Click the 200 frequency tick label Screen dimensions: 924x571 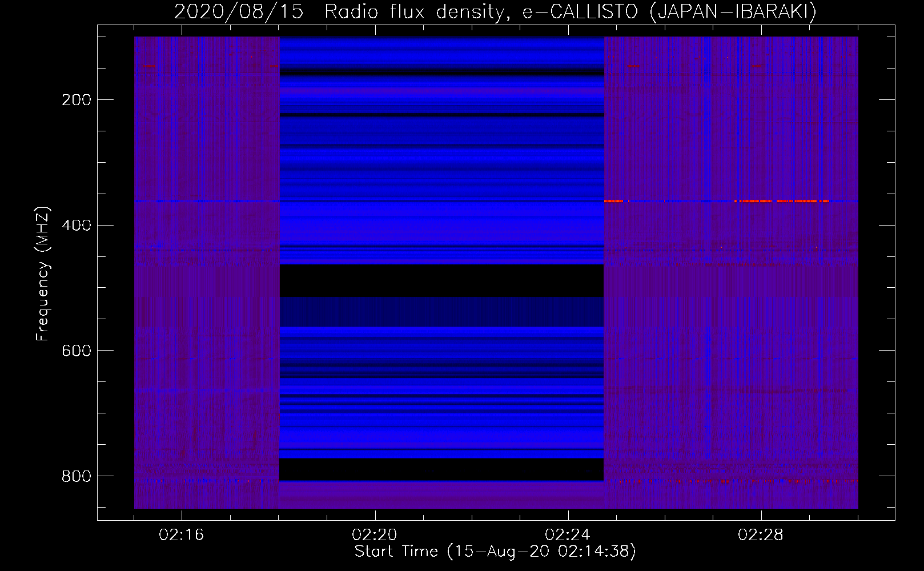[x=77, y=100]
